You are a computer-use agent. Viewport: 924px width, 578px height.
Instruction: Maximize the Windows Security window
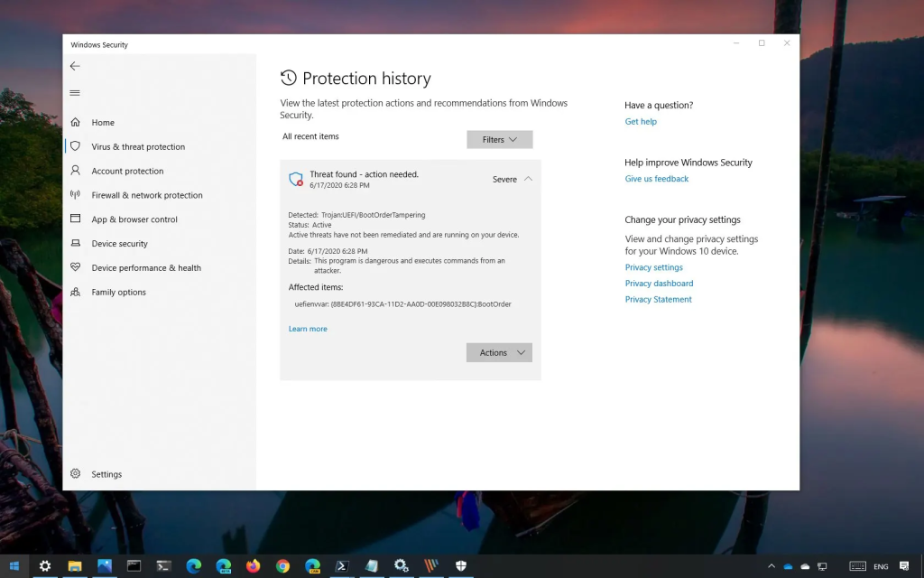[762, 43]
